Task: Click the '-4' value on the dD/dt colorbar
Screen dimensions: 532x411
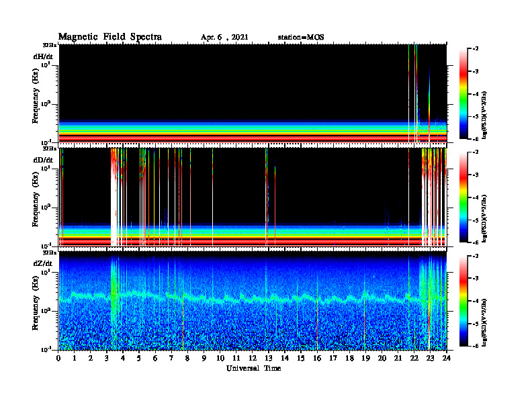Action: coord(476,197)
